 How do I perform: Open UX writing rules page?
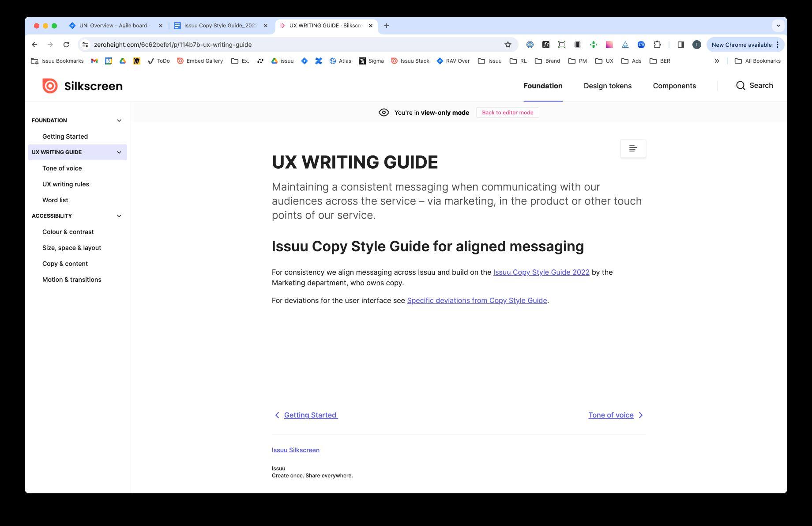point(66,184)
